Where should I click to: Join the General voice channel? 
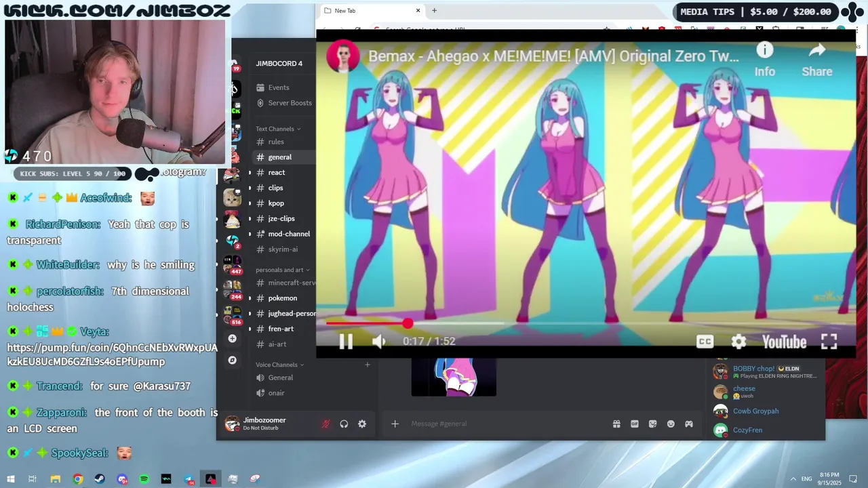click(281, 378)
